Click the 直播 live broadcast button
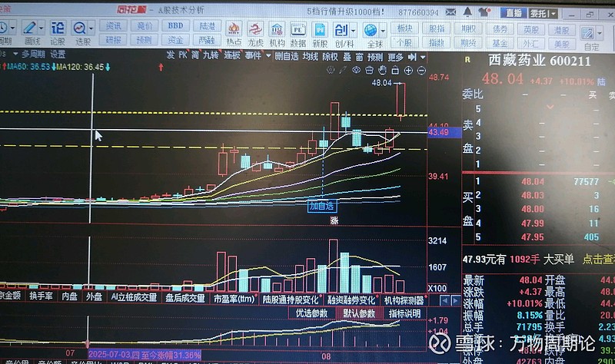The image size is (615, 364). 514,13
